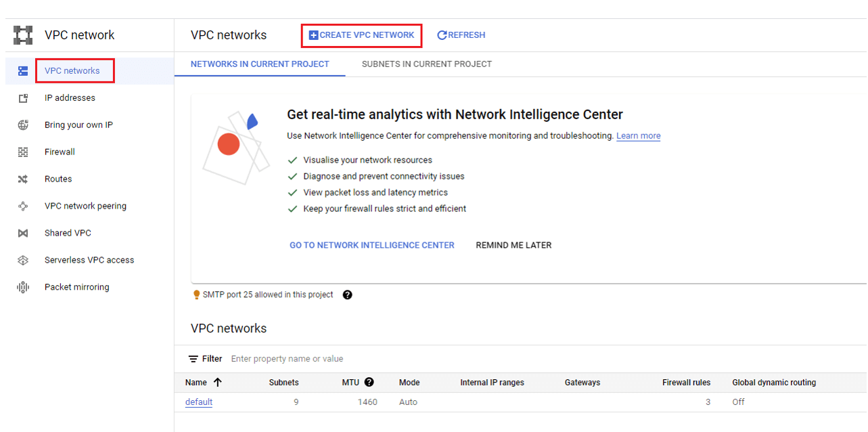Open the Shared VPC icon
Screen dimensions: 868x432
pos(23,234)
